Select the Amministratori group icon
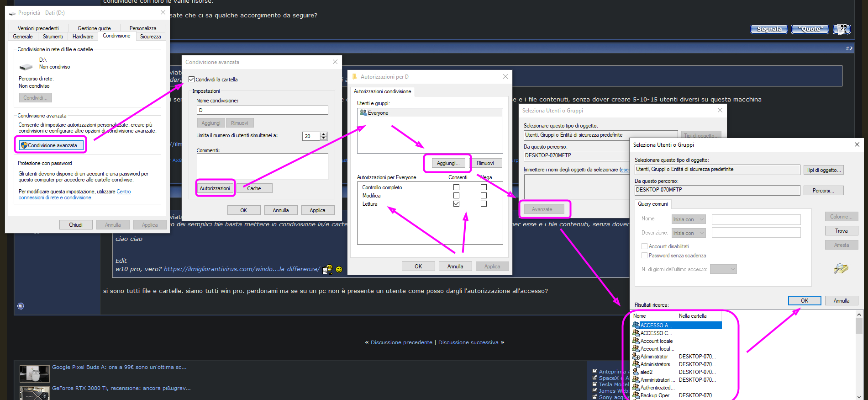 click(x=636, y=379)
